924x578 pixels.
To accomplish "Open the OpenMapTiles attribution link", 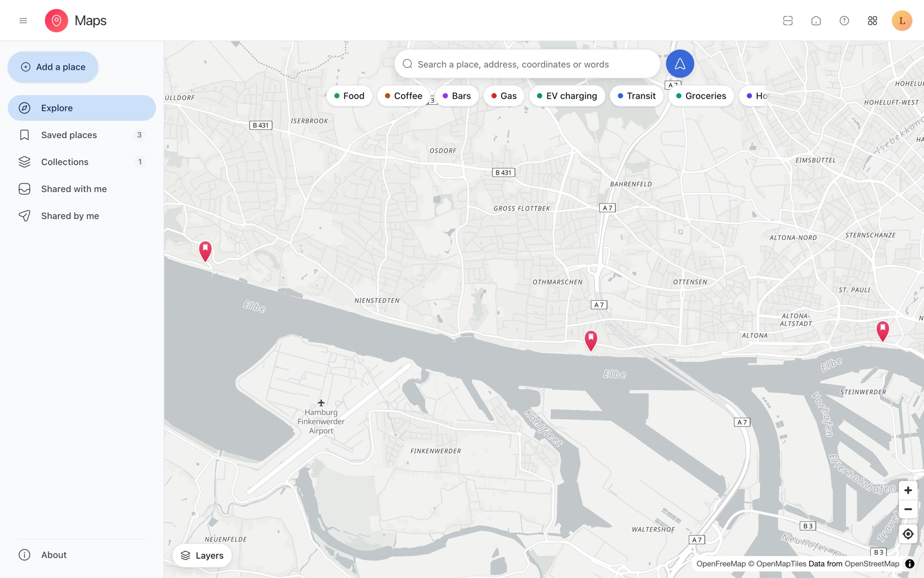I will click(781, 564).
